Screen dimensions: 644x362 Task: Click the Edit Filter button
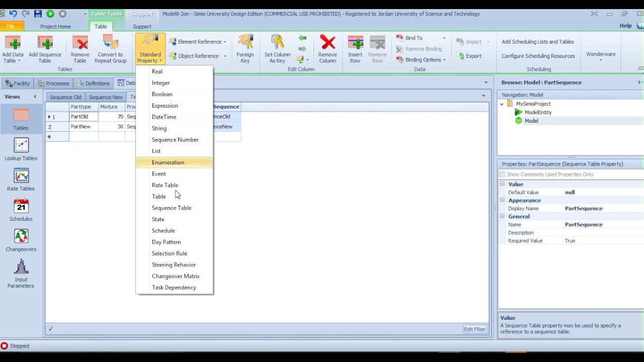[474, 329]
